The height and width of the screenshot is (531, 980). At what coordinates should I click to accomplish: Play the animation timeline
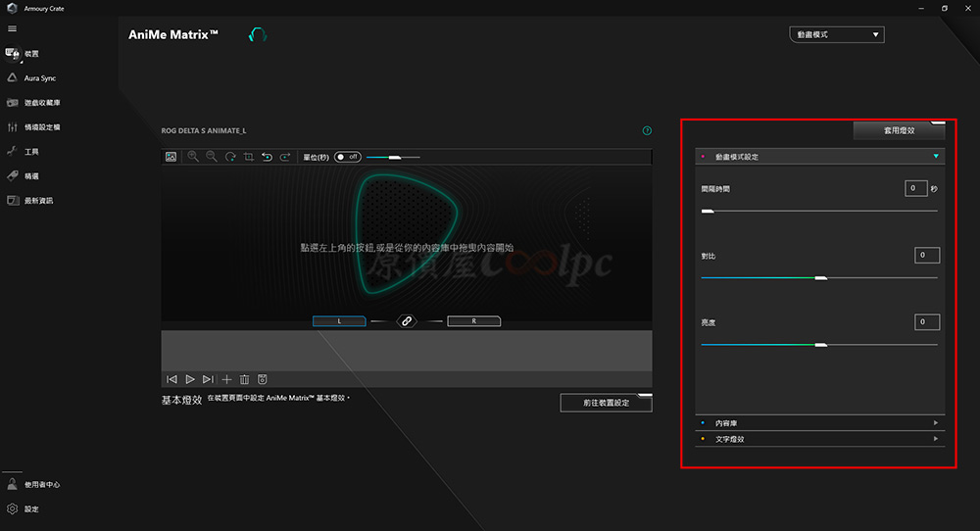click(190, 379)
